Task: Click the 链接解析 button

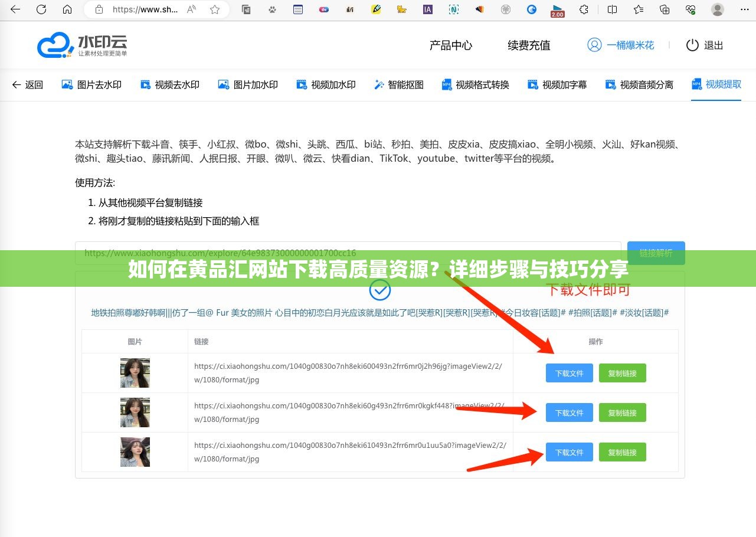Action: [656, 253]
